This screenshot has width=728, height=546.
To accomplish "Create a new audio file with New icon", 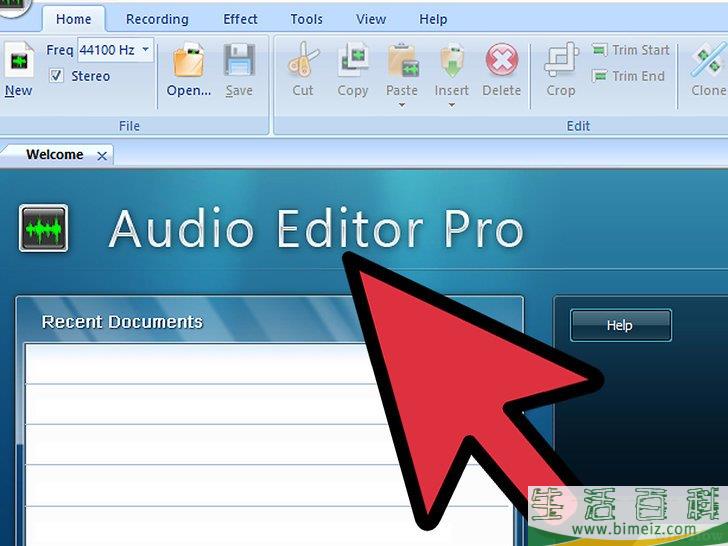I will pyautogui.click(x=19, y=60).
